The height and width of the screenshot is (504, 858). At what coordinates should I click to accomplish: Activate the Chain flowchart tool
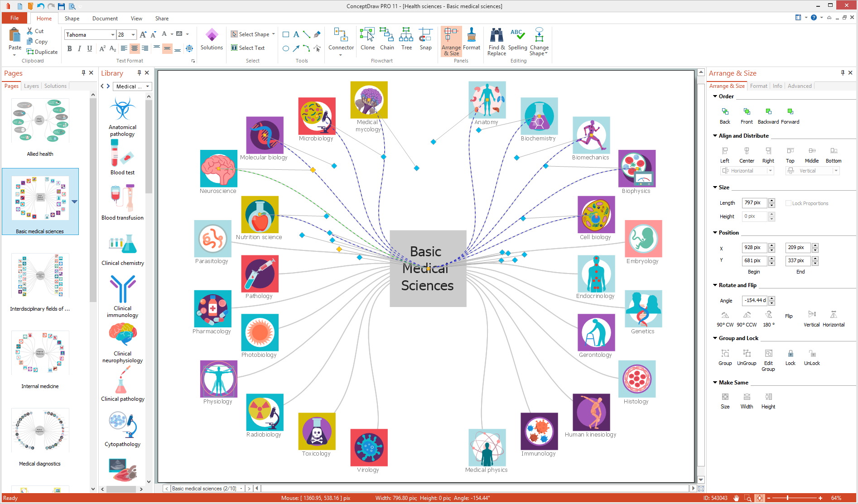[387, 39]
